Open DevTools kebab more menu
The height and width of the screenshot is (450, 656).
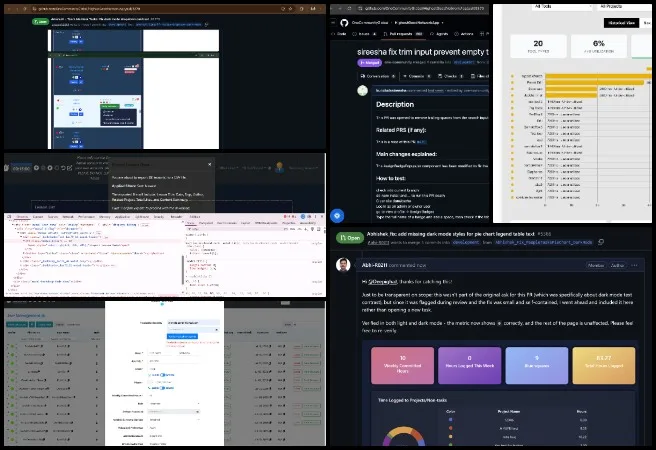315,217
